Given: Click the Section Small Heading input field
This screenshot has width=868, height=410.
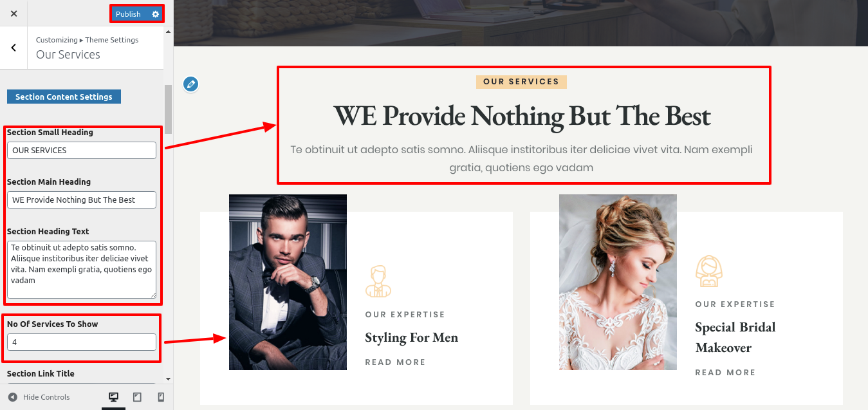Looking at the screenshot, I should coord(82,150).
